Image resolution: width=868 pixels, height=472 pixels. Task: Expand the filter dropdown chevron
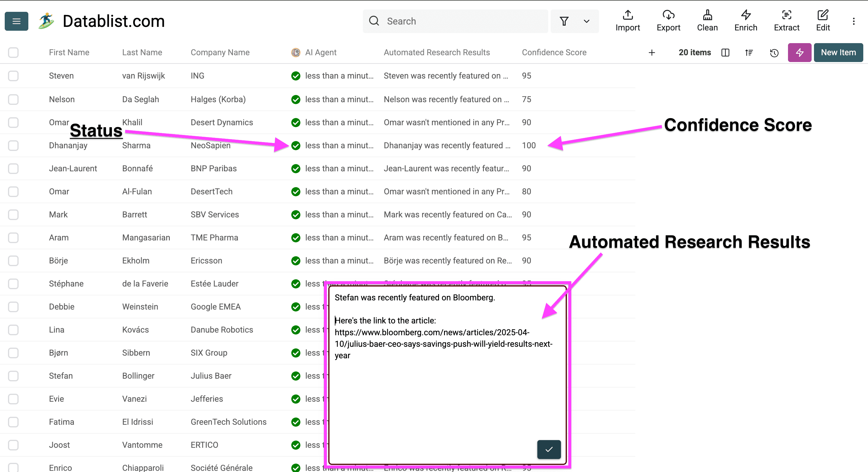coord(586,21)
